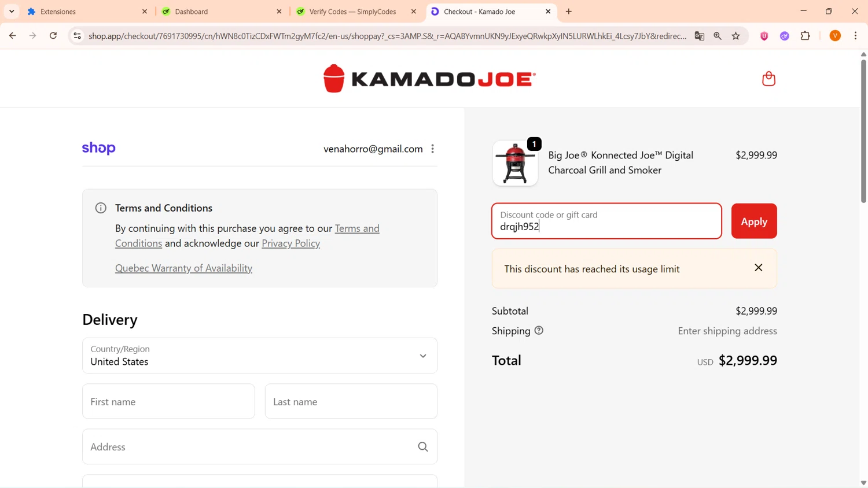Image resolution: width=868 pixels, height=488 pixels.
Task: Open Quebec Warranty of Availability link
Action: point(183,268)
